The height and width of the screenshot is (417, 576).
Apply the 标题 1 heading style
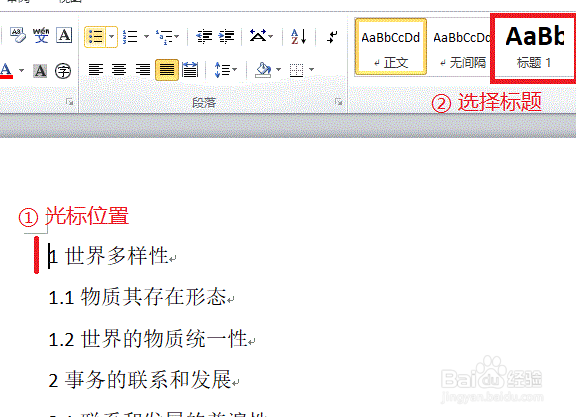click(534, 48)
